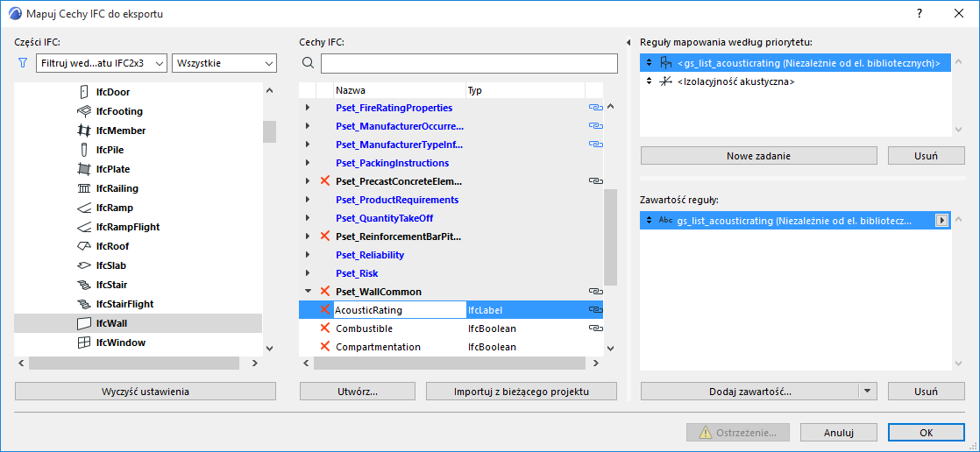Image resolution: width=980 pixels, height=452 pixels.
Task: Click the filter funnel icon
Action: pyautogui.click(x=23, y=63)
